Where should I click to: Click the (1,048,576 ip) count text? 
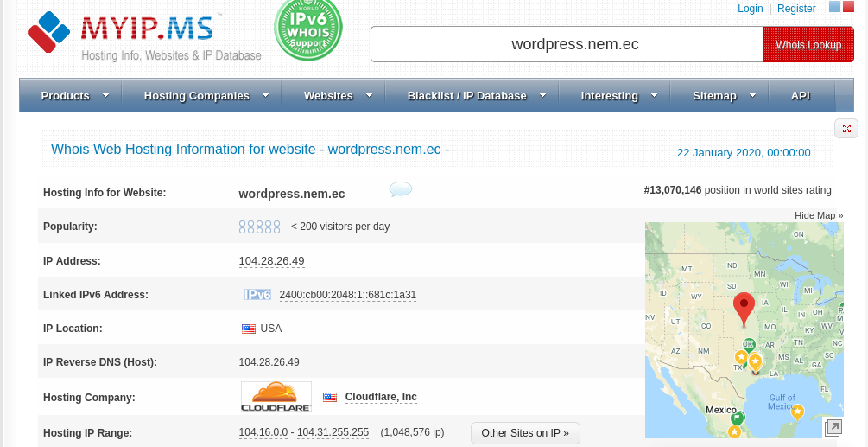412,432
